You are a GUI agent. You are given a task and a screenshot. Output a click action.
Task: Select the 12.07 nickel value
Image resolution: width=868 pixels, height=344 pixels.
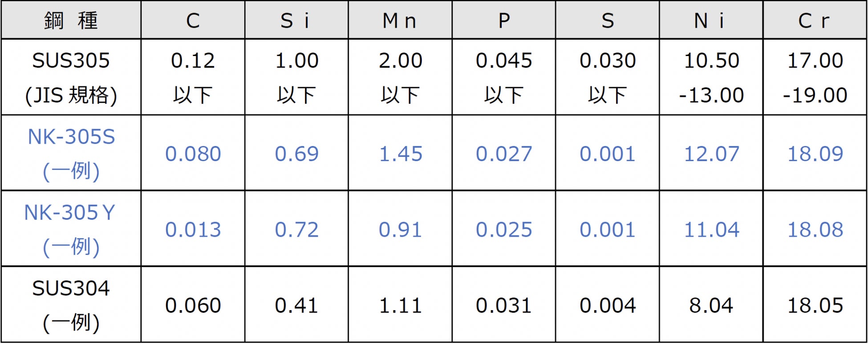(711, 154)
